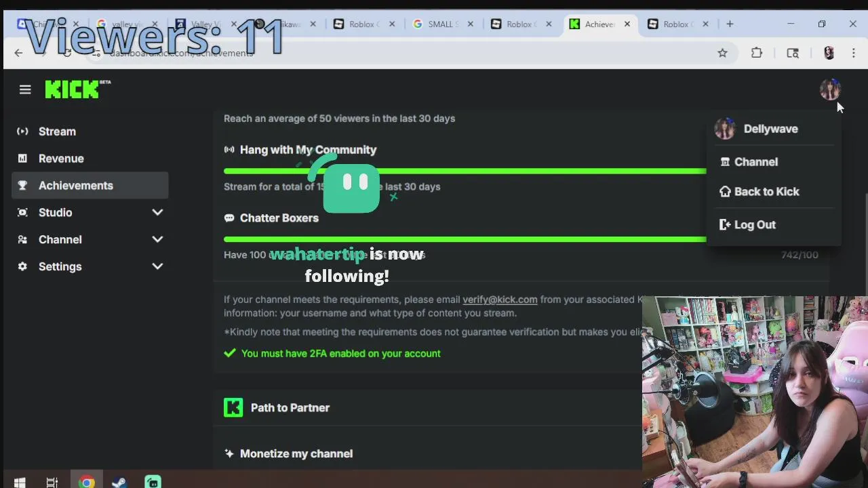Viewport: 868px width, 488px height.
Task: Click the Studio camera icon
Action: [x=22, y=213]
